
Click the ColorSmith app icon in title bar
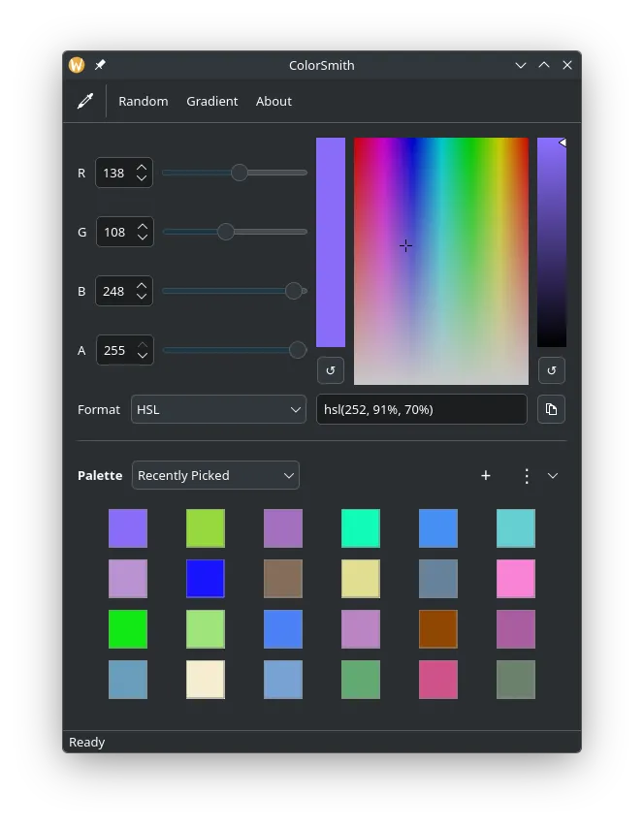point(77,65)
